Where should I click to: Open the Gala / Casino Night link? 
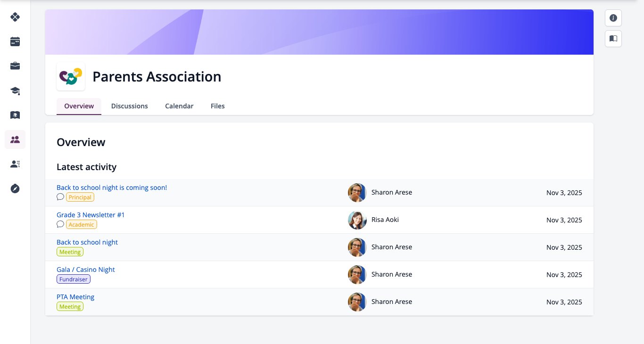pos(86,270)
